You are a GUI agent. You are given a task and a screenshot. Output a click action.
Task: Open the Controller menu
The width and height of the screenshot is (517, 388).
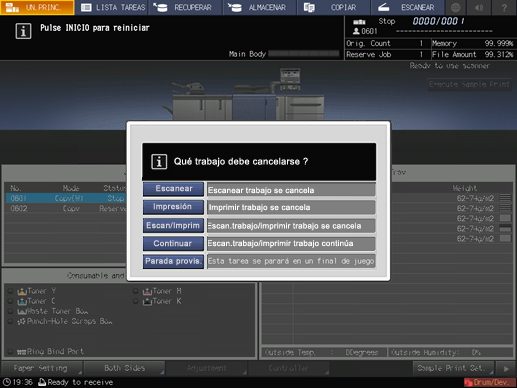pos(289,368)
